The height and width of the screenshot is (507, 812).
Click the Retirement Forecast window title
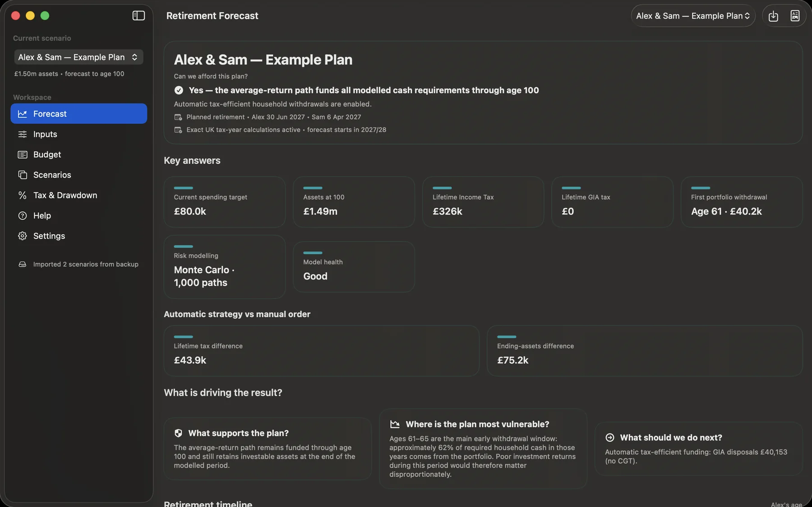pyautogui.click(x=212, y=16)
